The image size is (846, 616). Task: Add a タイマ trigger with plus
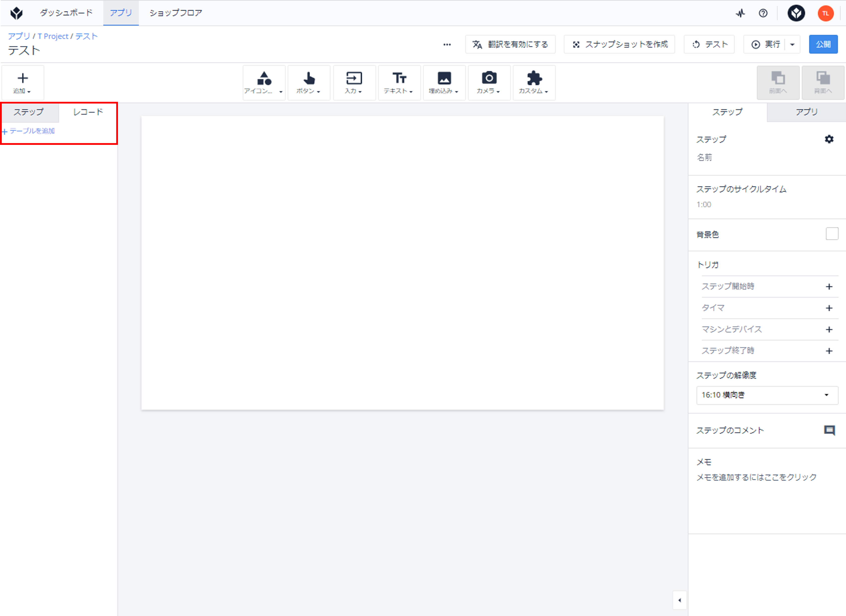(x=829, y=308)
